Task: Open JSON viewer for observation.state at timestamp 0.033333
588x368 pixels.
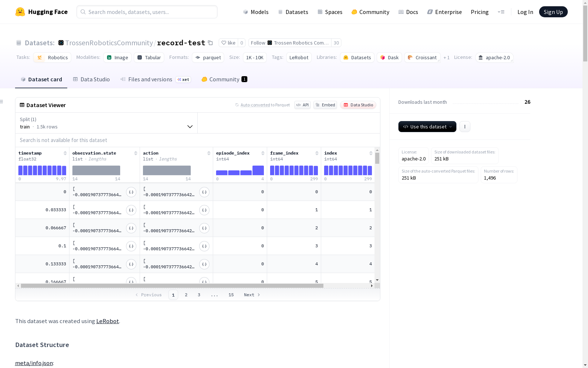Action: 131,210
